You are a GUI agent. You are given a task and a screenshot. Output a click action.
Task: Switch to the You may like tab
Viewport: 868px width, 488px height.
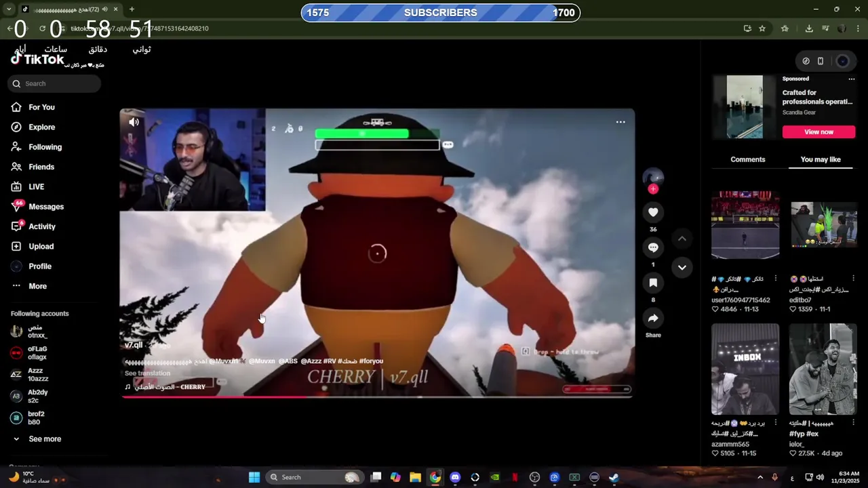click(821, 159)
